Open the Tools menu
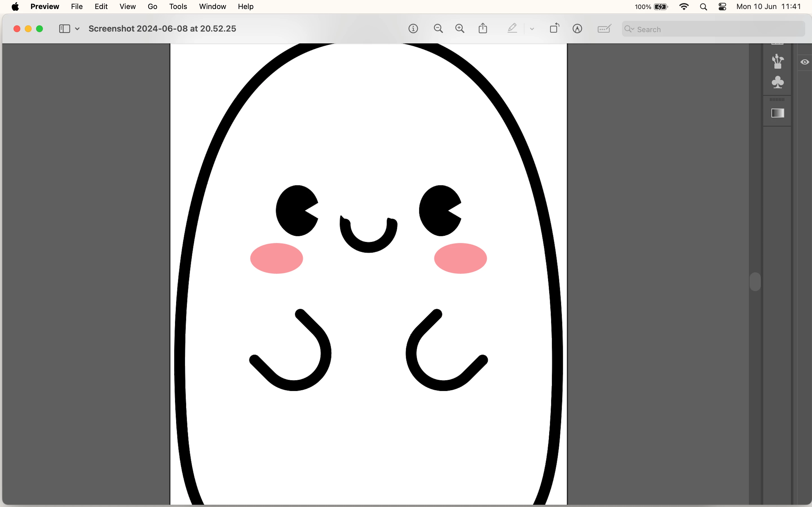This screenshot has height=507, width=812. click(178, 7)
